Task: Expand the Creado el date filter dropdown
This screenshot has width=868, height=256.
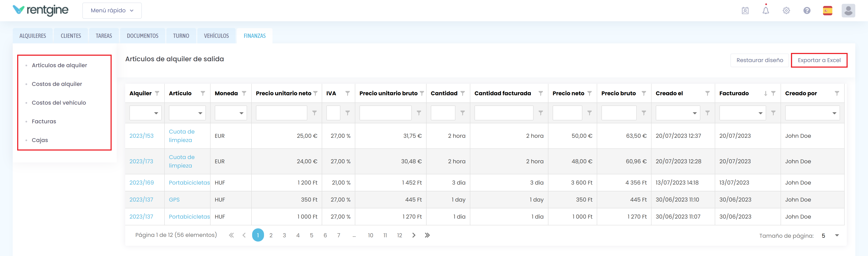Action: coord(695,113)
